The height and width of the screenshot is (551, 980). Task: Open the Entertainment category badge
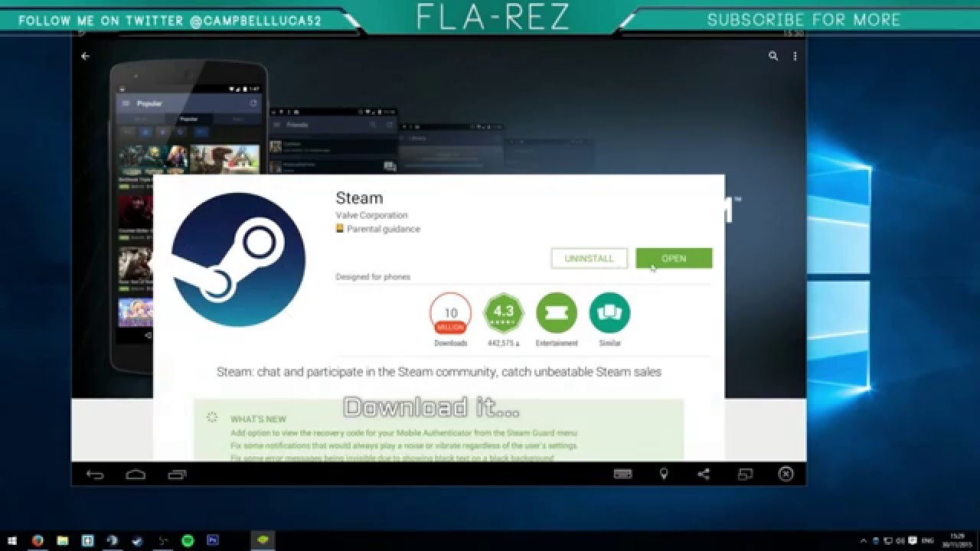pos(557,319)
